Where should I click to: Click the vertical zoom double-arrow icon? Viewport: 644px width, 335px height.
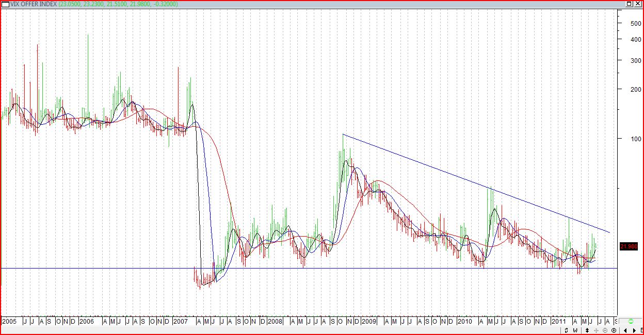587,330
